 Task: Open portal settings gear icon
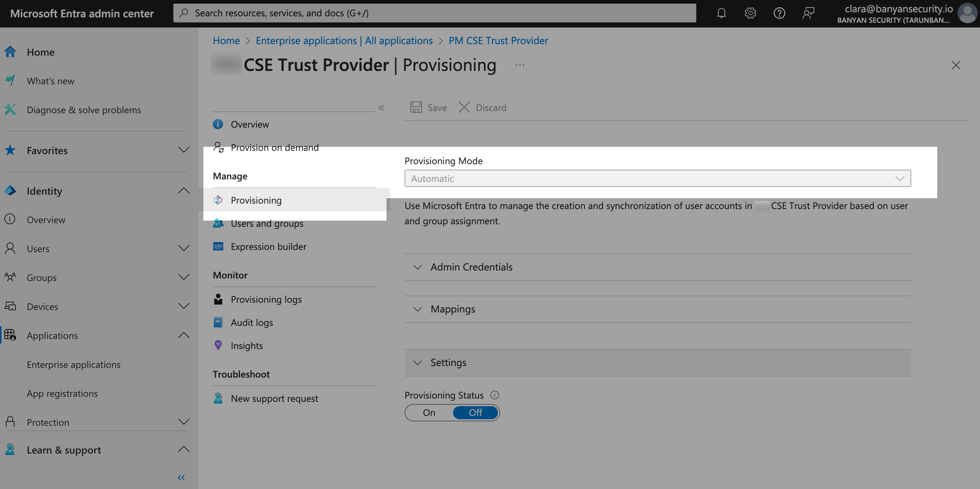point(750,13)
